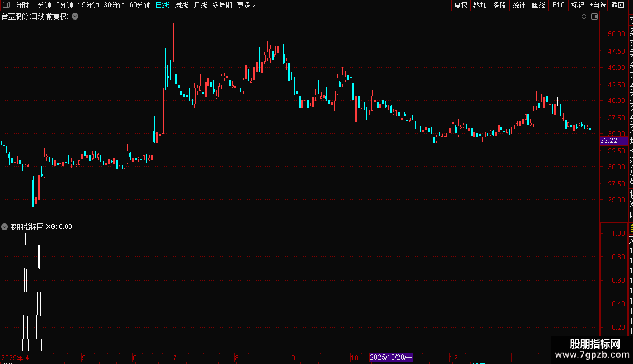Open the 统计 statistics tool

[519, 5]
